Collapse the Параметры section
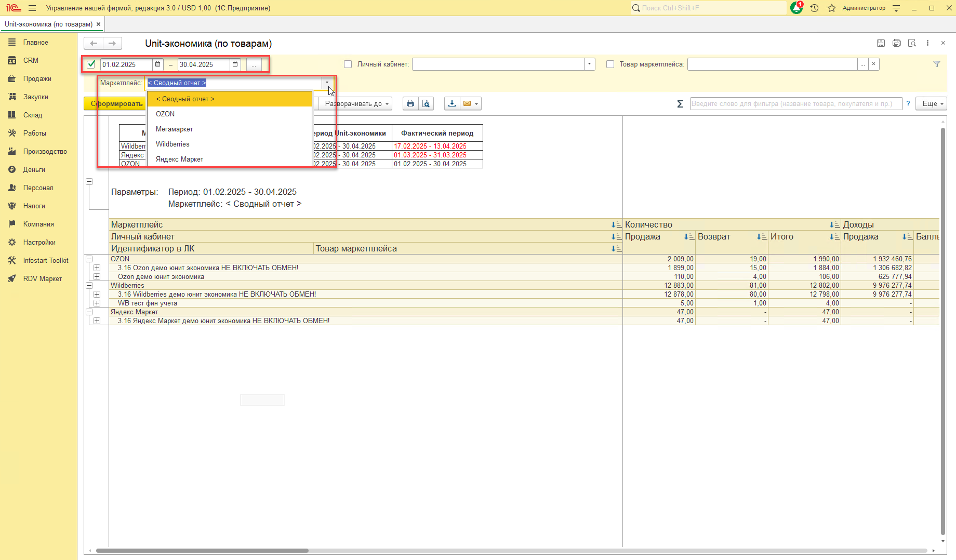956x560 pixels. (89, 182)
